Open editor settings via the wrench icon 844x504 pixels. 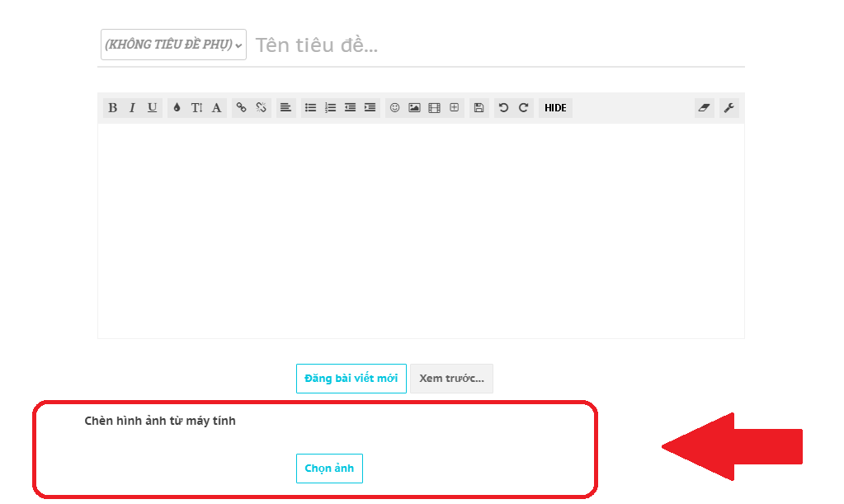click(728, 107)
